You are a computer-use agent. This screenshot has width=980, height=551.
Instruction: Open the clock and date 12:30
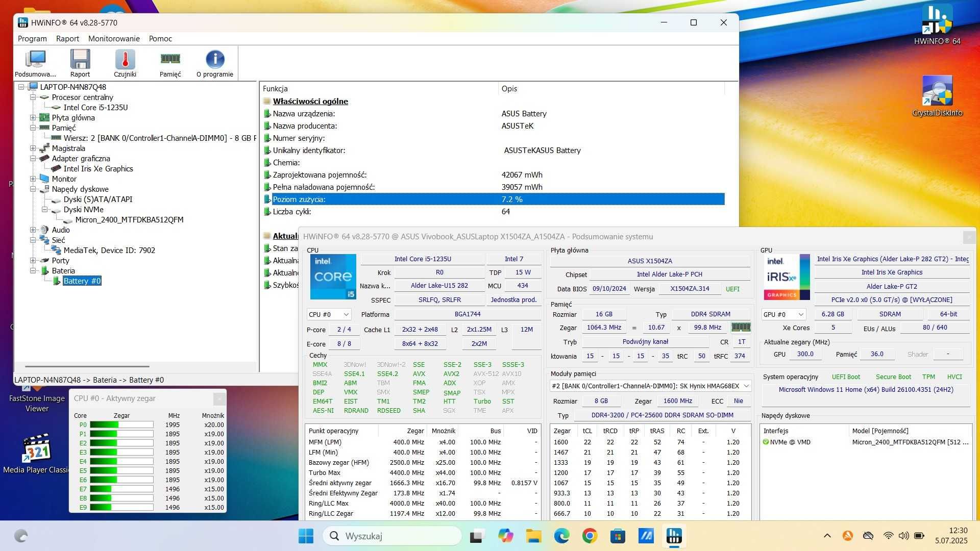951,536
